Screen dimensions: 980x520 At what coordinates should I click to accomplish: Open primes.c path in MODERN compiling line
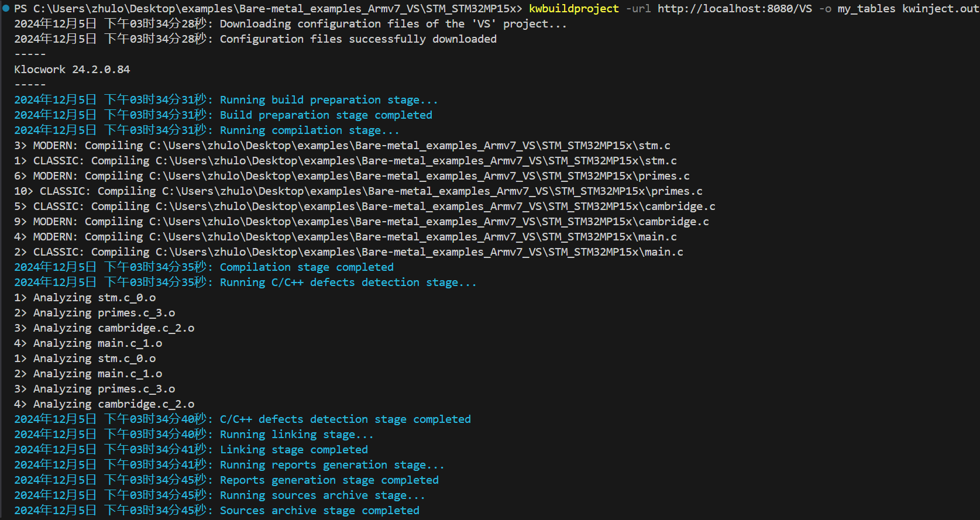[419, 176]
